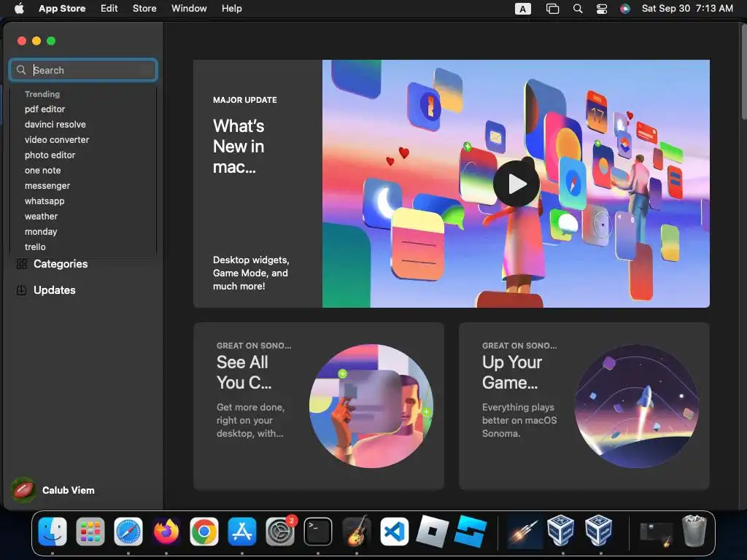Image resolution: width=747 pixels, height=560 pixels.
Task: Choose trending search 'davinci resolve'
Action: click(55, 124)
